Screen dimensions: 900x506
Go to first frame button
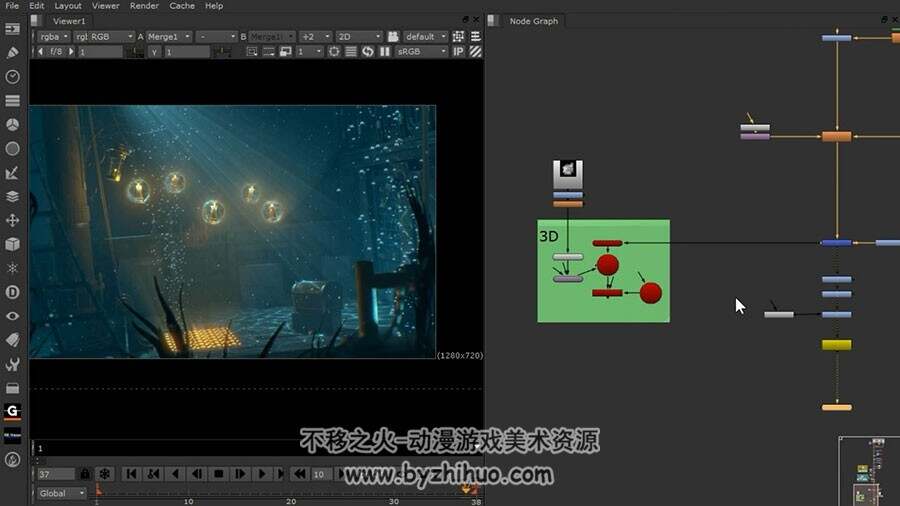131,474
